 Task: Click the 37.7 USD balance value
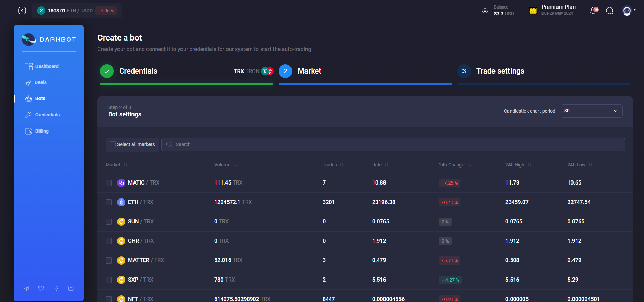(x=504, y=14)
